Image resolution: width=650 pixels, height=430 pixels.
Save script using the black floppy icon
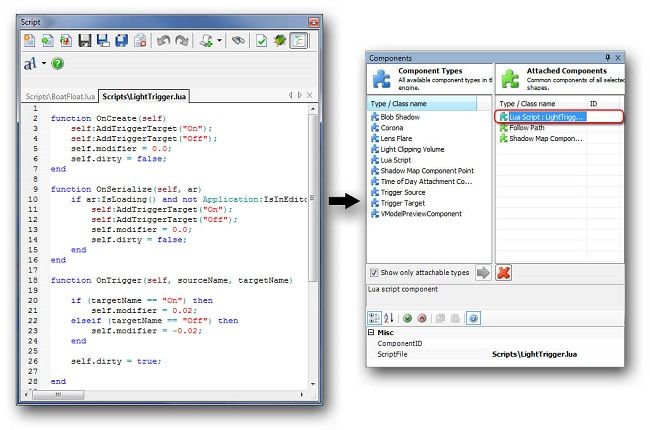tap(85, 41)
